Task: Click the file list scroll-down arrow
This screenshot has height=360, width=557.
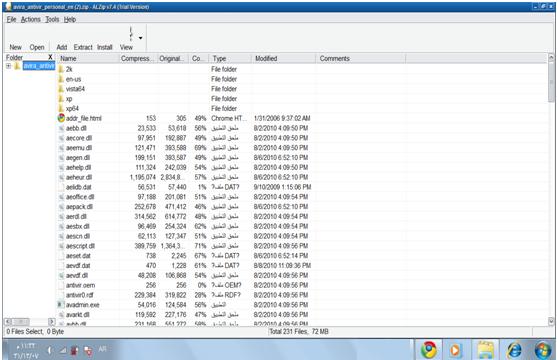Action: [x=551, y=321]
